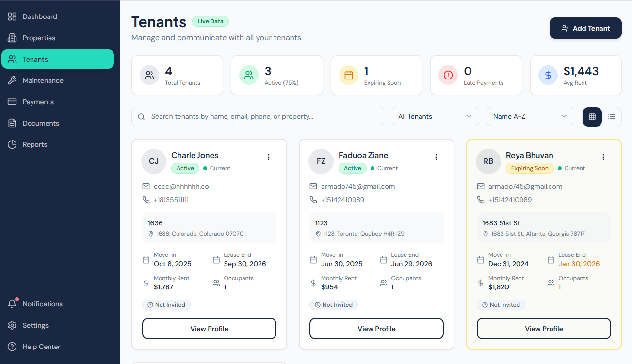Open the Dashboard sidebar icon

(x=39, y=16)
